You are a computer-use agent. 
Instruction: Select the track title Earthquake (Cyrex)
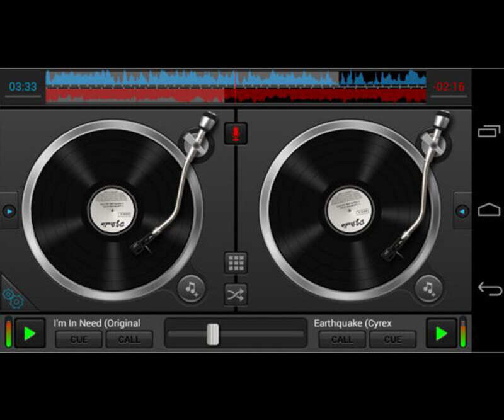pos(353,322)
